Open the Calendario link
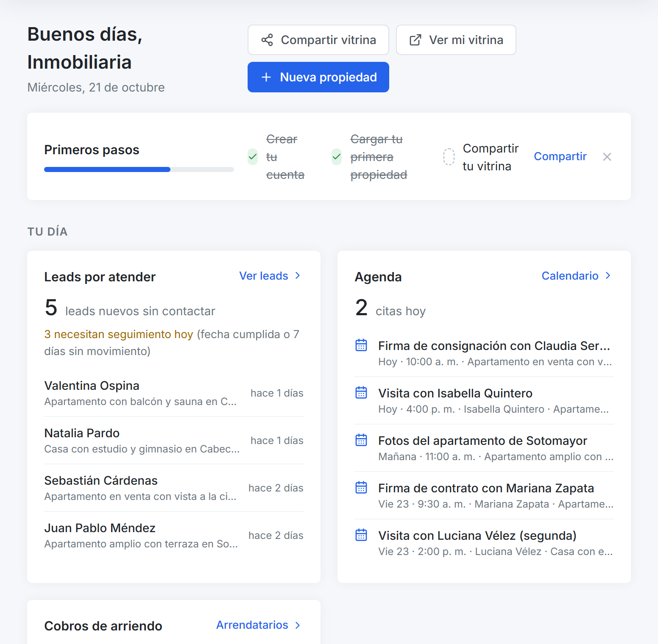The image size is (658, 644). (x=577, y=276)
